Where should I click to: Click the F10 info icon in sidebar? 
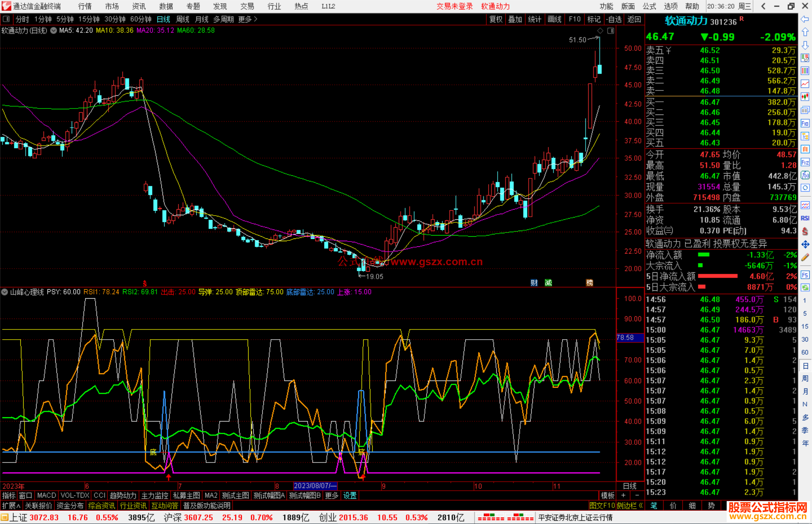coord(805,123)
